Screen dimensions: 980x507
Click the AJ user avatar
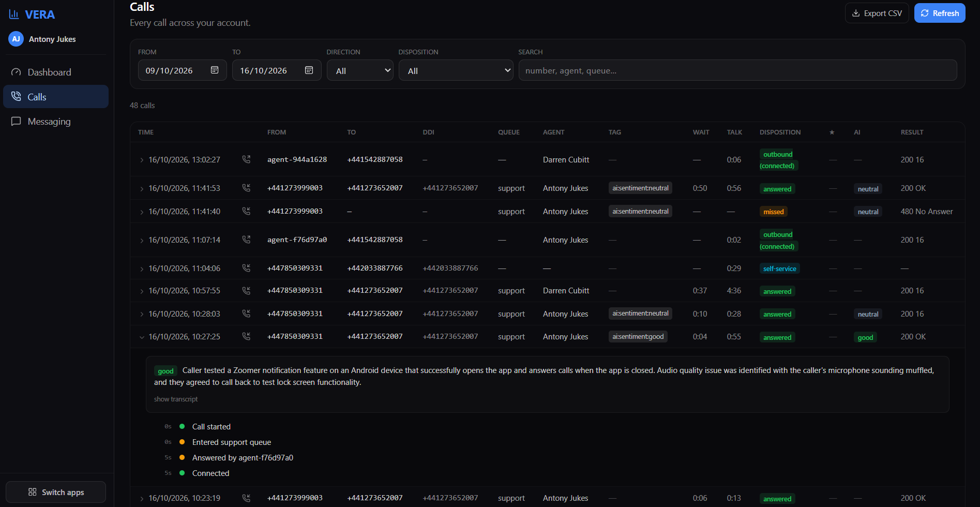click(16, 39)
